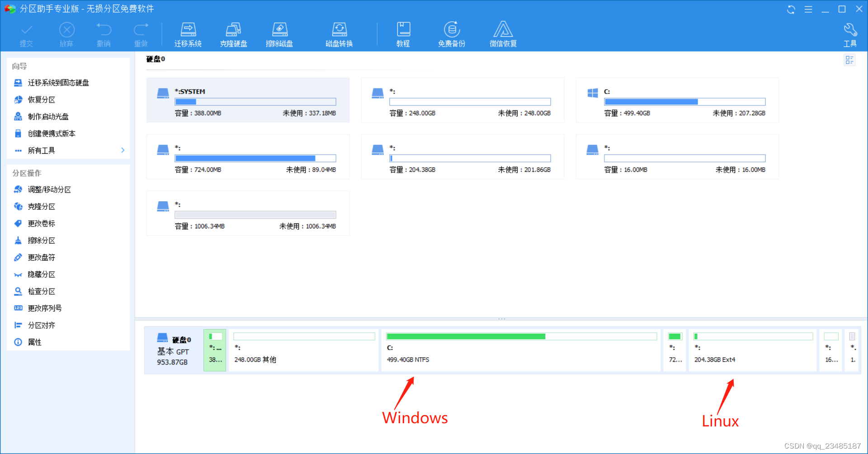Open the 克隆硬盘 clone disk tool
868x454 pixels.
coord(233,35)
